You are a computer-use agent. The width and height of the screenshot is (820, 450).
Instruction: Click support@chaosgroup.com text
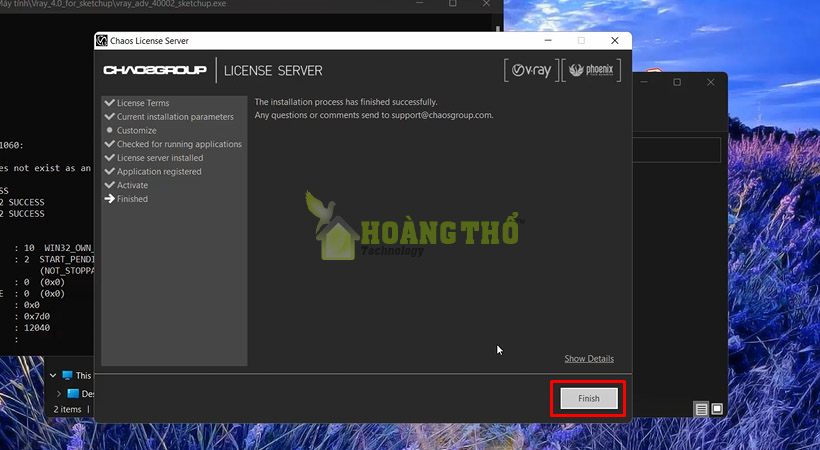tap(442, 115)
